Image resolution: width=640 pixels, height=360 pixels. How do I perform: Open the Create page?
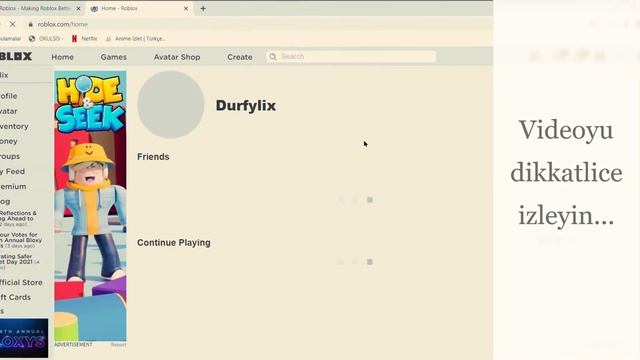click(x=240, y=57)
